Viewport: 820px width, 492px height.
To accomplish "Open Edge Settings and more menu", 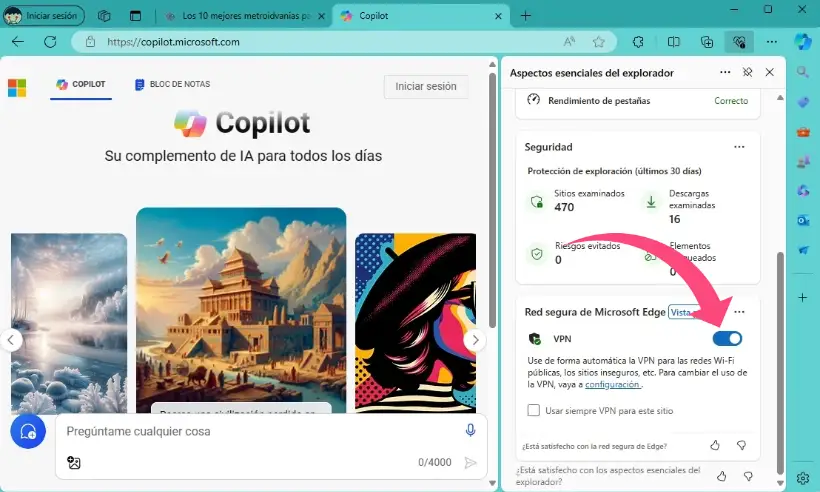I will (x=772, y=42).
